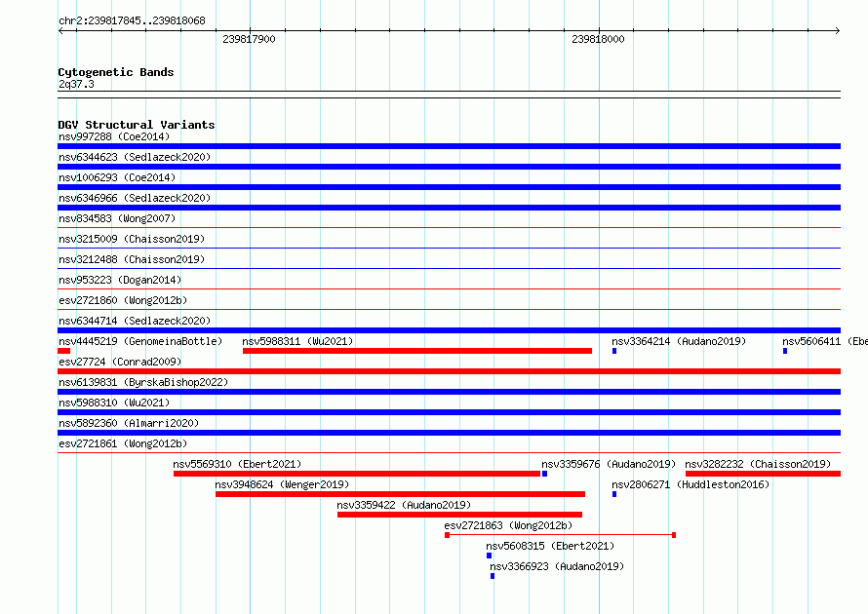Click blue marker under nsv3366923 (Audano2019)
Viewport: 868px width, 614px height.
493,576
